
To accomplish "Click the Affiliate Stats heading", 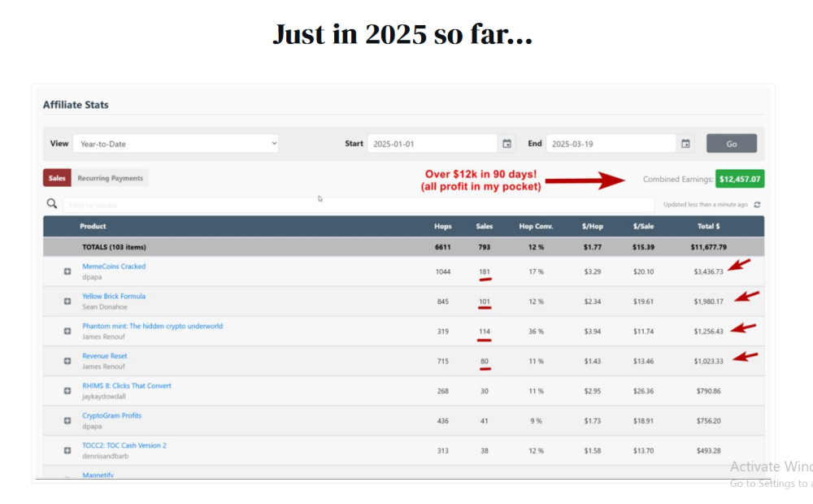I will point(76,105).
